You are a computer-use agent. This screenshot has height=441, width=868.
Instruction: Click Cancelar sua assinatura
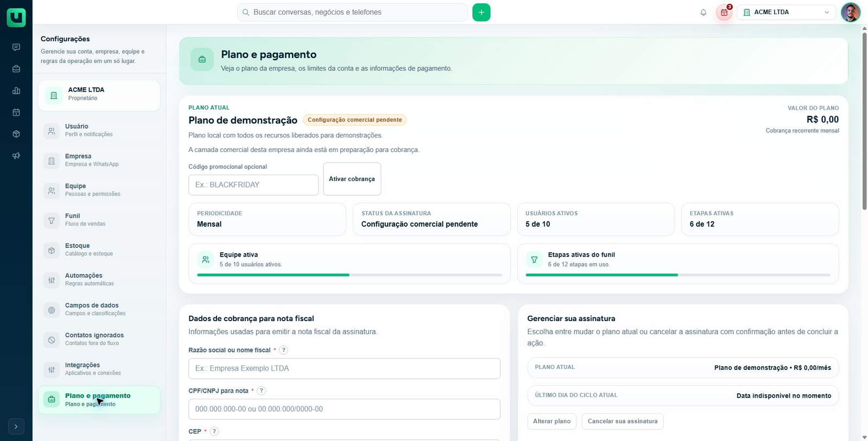(x=623, y=421)
